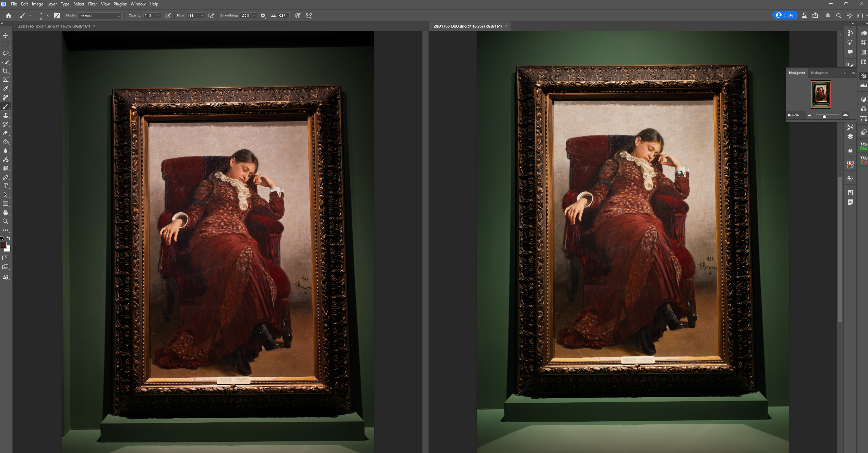Open the brush settings panel icon
Image resolution: width=868 pixels, height=453 pixels.
point(57,16)
